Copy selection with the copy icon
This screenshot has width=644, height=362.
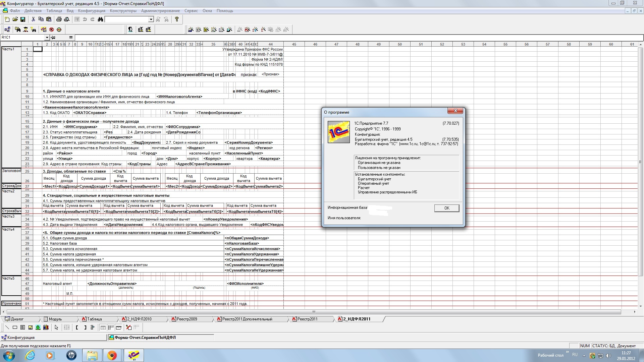pos(41,19)
